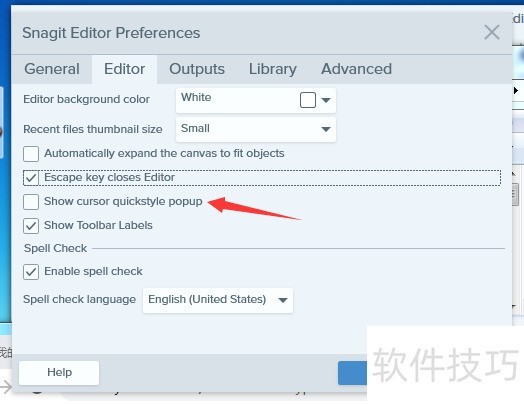The image size is (524, 404).
Task: Disable the Enable spell check option
Action: [31, 272]
